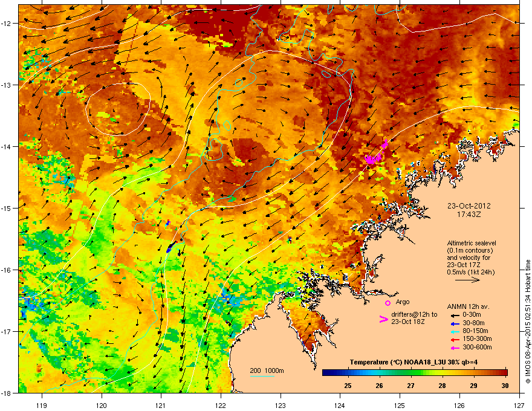532x411 pixels.
Task: Click the 30-80m depth range label
Action: point(473,323)
